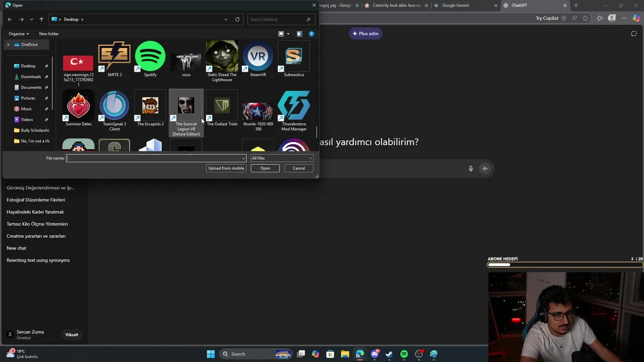This screenshot has width=644, height=362.
Task: Select The Escapists 2 shortcut
Action: click(150, 109)
